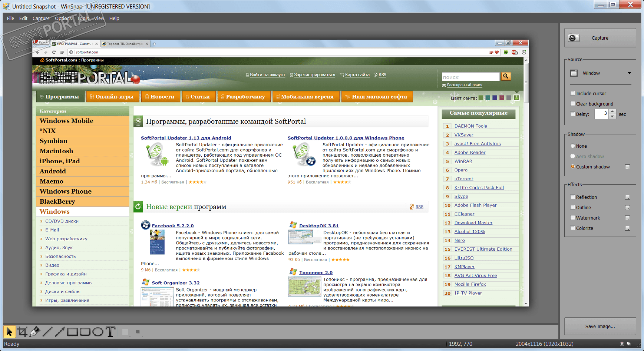
Task: Click the forward arrow in captured browser
Action: (46, 52)
